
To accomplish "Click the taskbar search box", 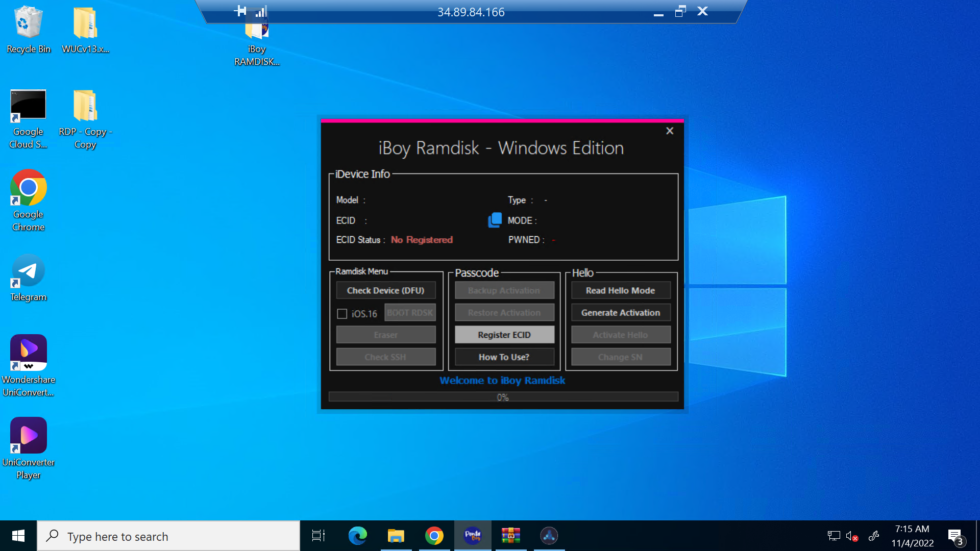I will (x=168, y=536).
